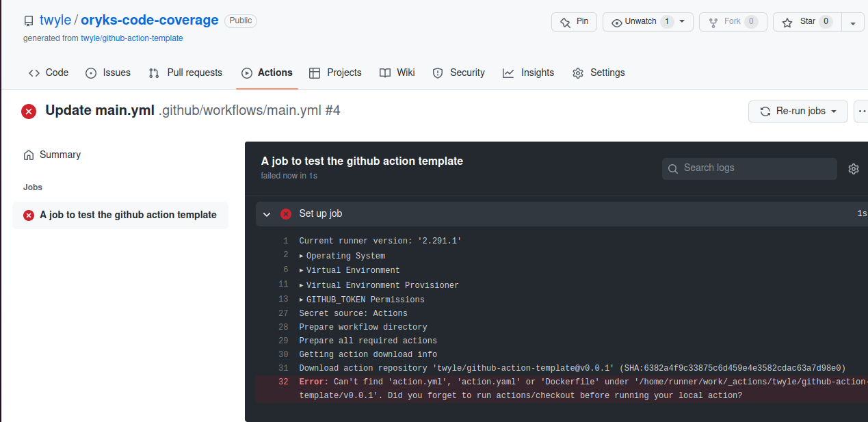Pin the repository with the Pin button
Image resolution: width=868 pixels, height=422 pixels.
pos(575,22)
